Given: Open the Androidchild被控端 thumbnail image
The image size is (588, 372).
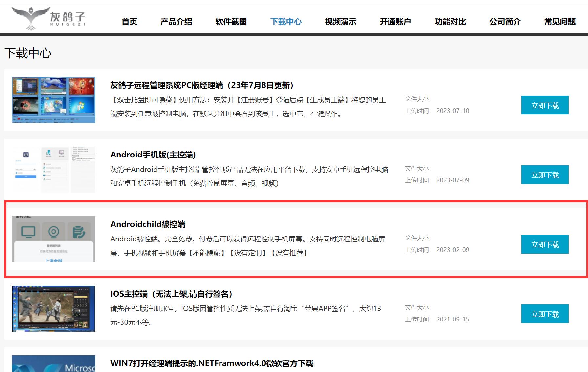Looking at the screenshot, I should coord(54,239).
